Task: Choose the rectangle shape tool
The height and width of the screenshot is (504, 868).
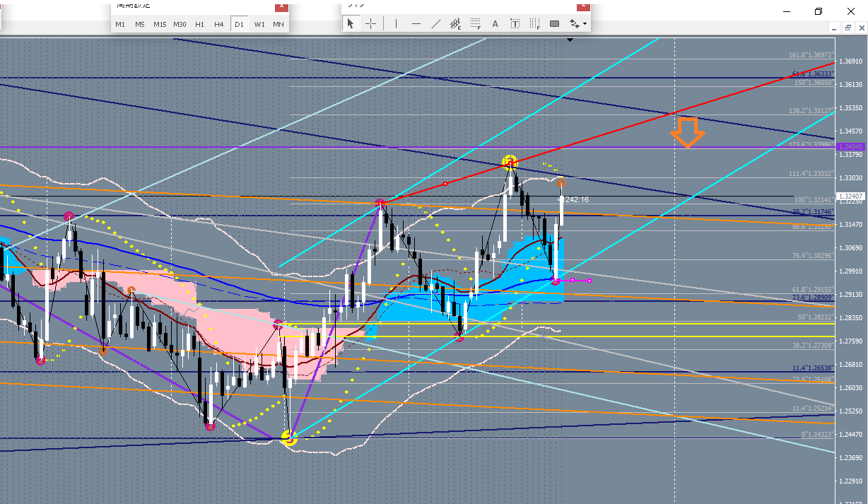Action: coord(555,23)
